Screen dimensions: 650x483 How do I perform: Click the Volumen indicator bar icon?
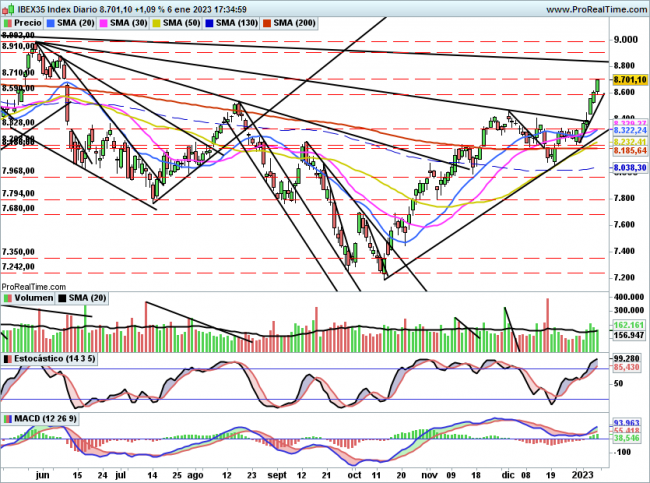coord(7,298)
